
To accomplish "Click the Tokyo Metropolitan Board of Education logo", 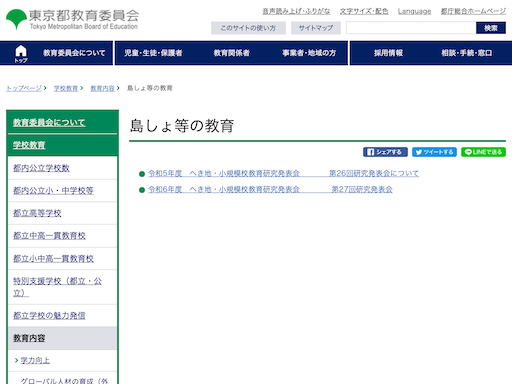I will (x=72, y=19).
